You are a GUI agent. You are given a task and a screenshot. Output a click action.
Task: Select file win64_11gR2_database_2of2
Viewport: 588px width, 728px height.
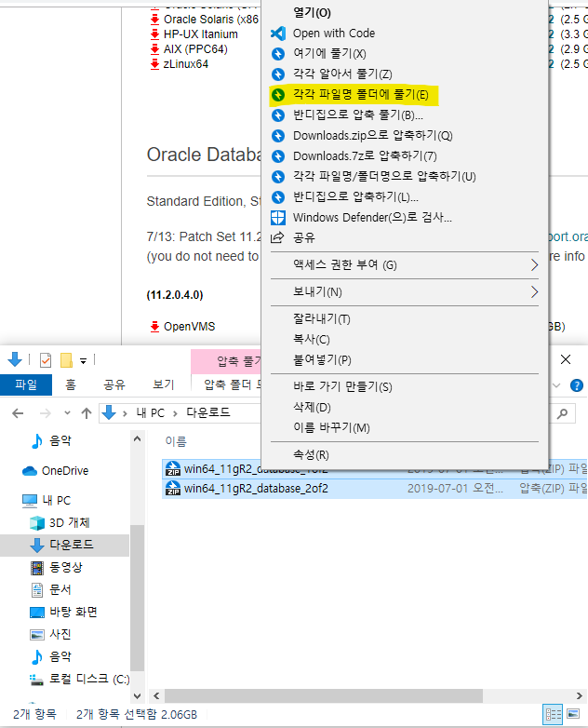coord(256,489)
